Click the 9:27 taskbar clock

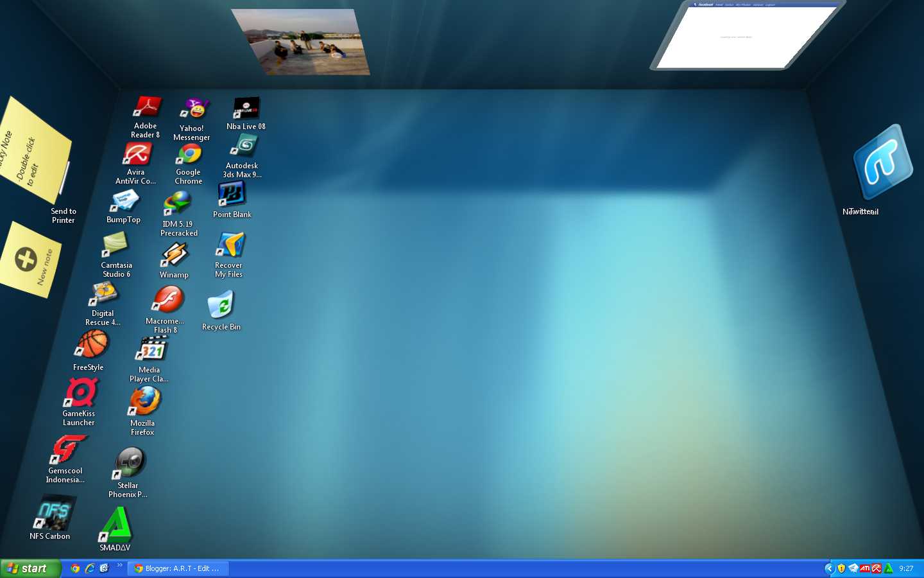tap(906, 568)
